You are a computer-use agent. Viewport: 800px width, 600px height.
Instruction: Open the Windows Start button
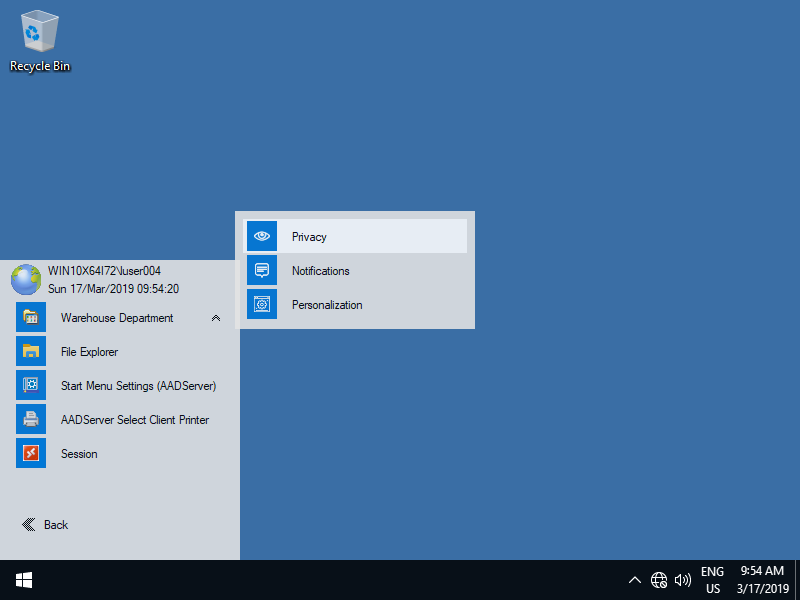pyautogui.click(x=24, y=580)
